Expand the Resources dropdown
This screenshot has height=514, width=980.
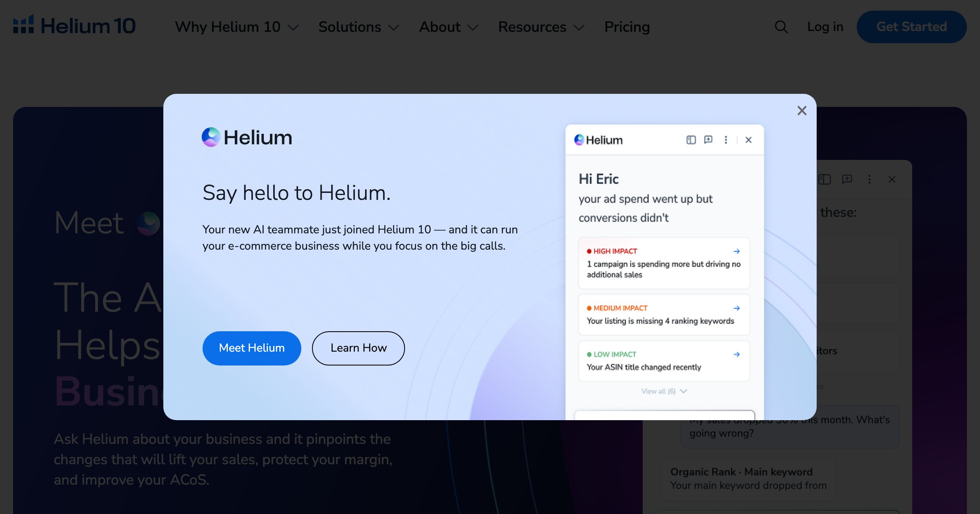point(541,27)
